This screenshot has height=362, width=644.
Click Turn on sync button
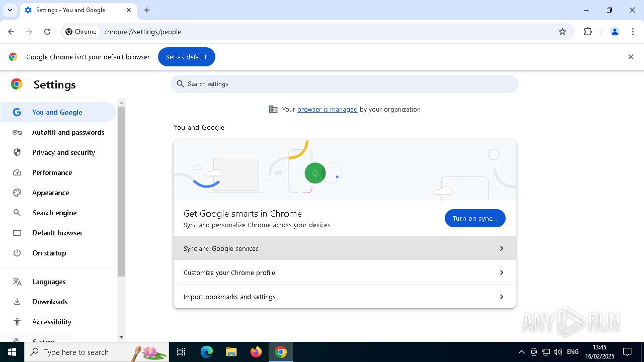tap(475, 218)
